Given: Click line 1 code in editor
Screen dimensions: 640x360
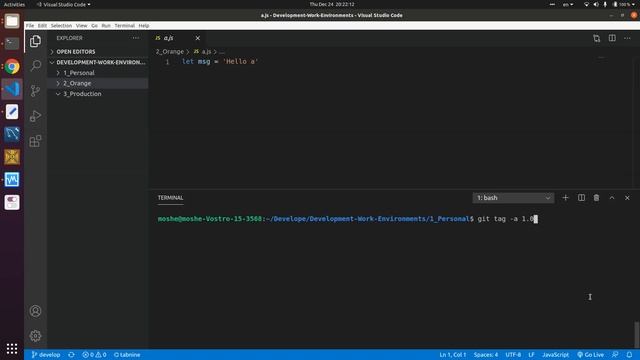Looking at the screenshot, I should [x=220, y=62].
